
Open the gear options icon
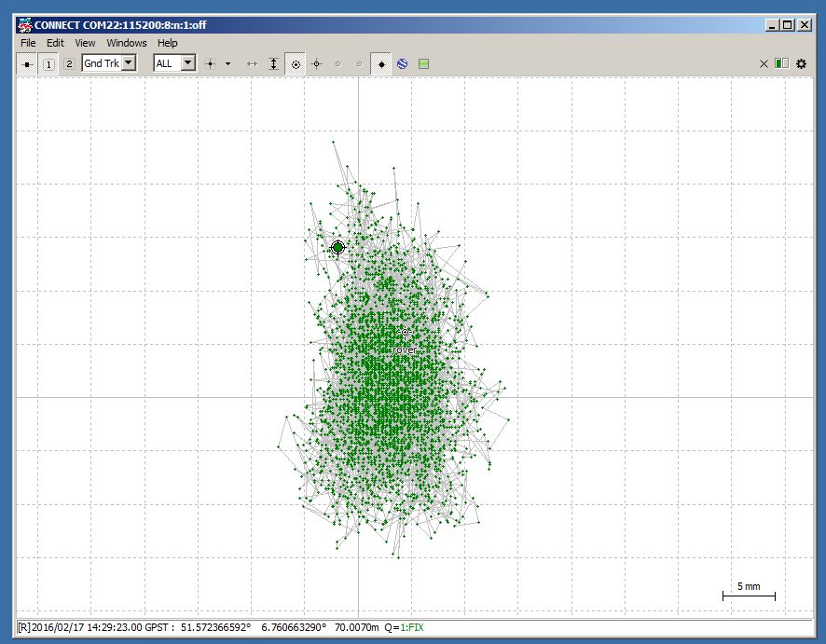tap(801, 63)
